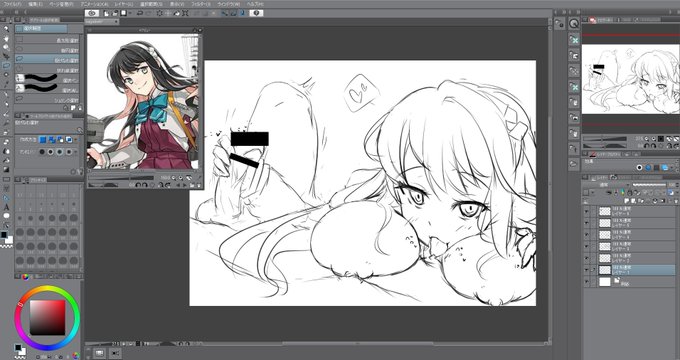680x360 pixels.
Task: Open the Navigator panel menu
Action: click(x=585, y=20)
